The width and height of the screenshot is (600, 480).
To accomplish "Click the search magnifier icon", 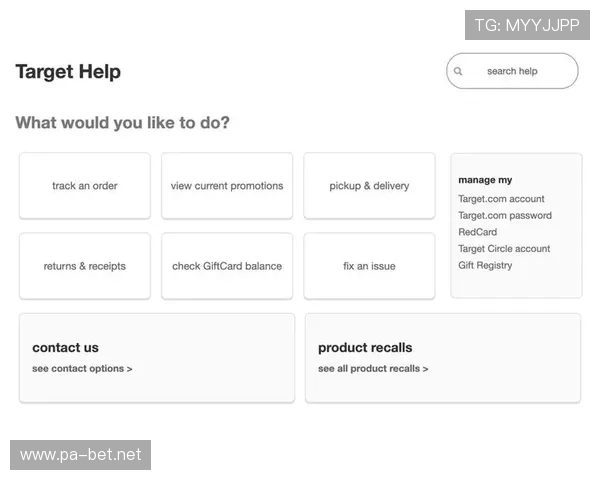I will coord(458,72).
